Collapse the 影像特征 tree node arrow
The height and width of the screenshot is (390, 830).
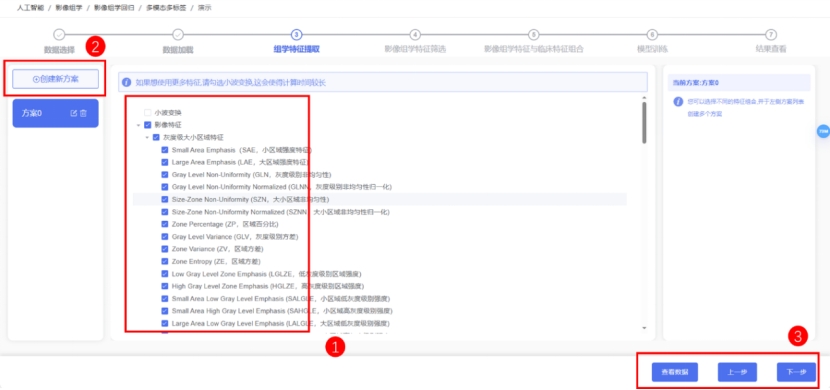point(138,125)
